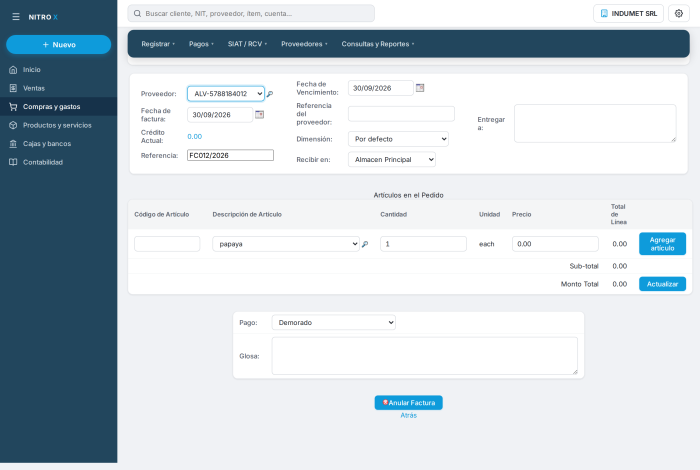Click the Atrás link
This screenshot has height=470, width=700.
408,415
